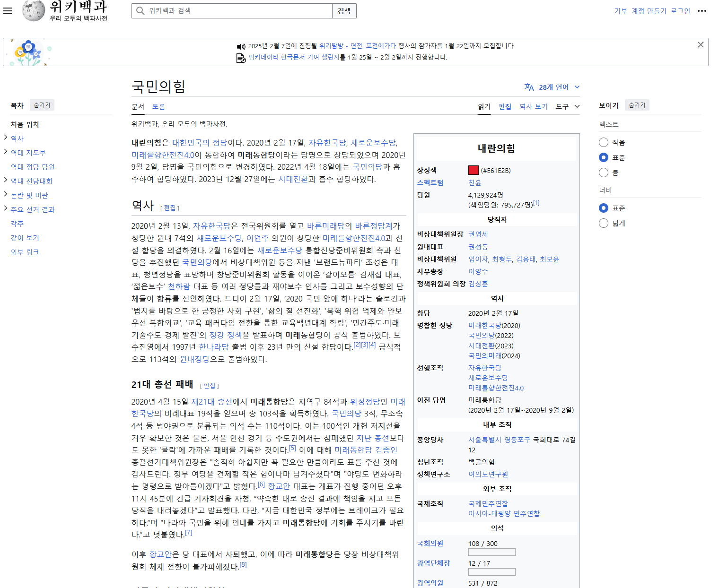Open the 대한민국의 정당 link

(x=200, y=142)
